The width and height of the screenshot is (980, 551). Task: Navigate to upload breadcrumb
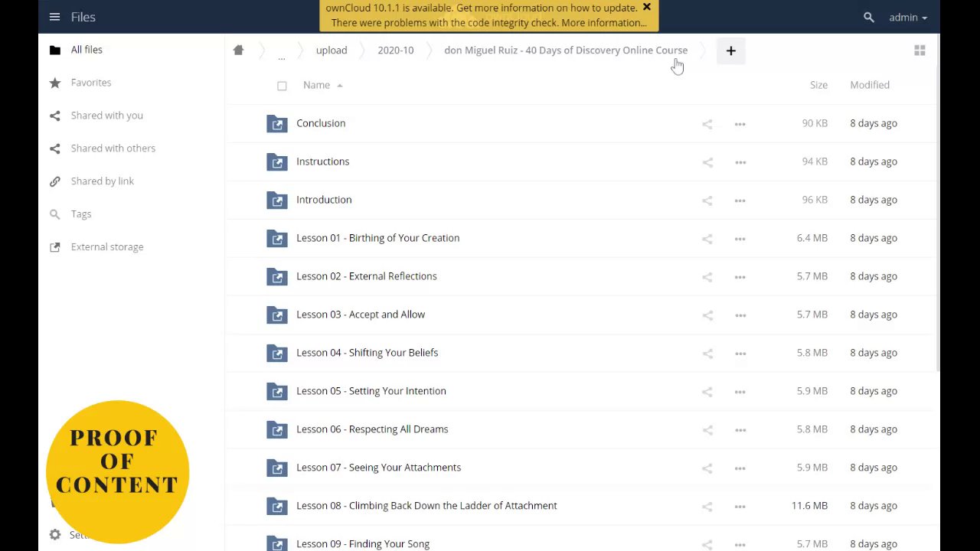[332, 50]
